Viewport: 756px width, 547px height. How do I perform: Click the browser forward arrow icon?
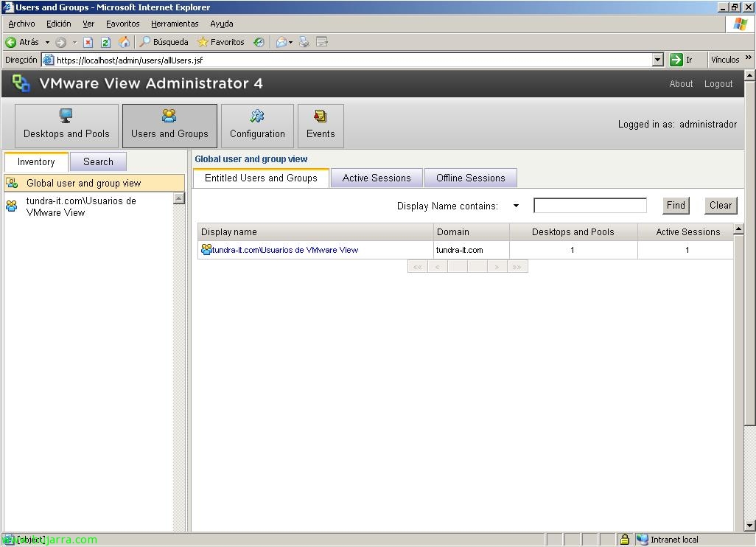60,43
